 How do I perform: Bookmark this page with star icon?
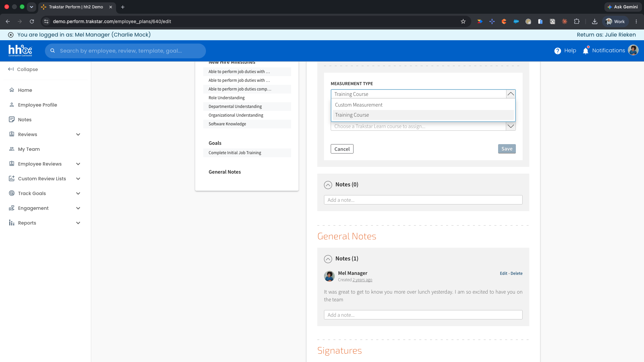pyautogui.click(x=463, y=21)
